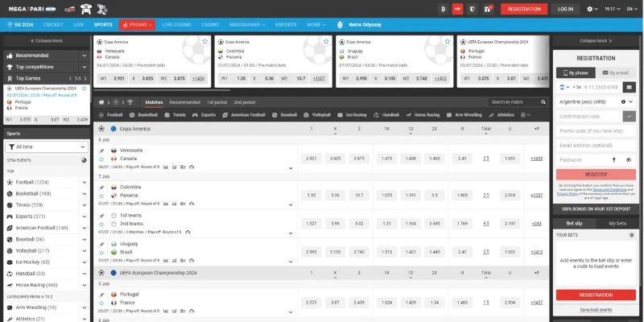Favorite the Venezuela vs Canada top card star
644x322 pixels.
tap(205, 42)
